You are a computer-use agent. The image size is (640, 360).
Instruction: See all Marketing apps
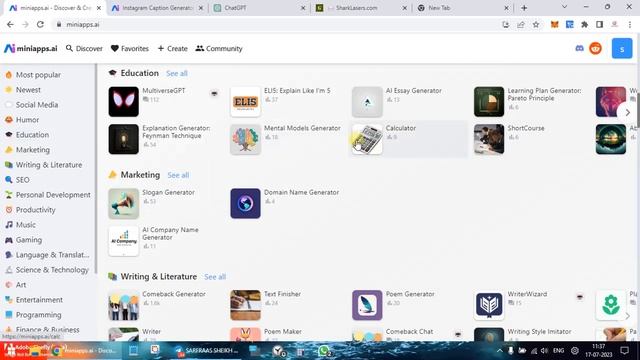pos(178,175)
